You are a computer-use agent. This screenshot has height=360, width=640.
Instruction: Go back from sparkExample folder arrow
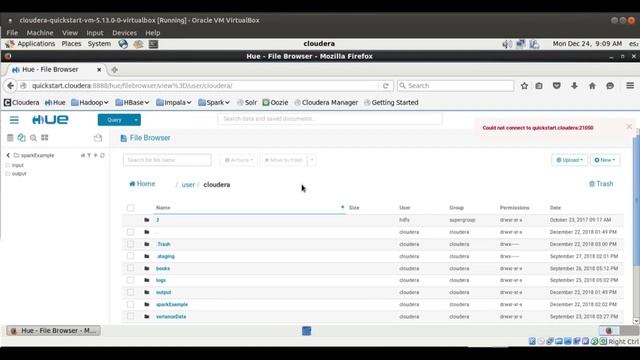tap(8, 155)
